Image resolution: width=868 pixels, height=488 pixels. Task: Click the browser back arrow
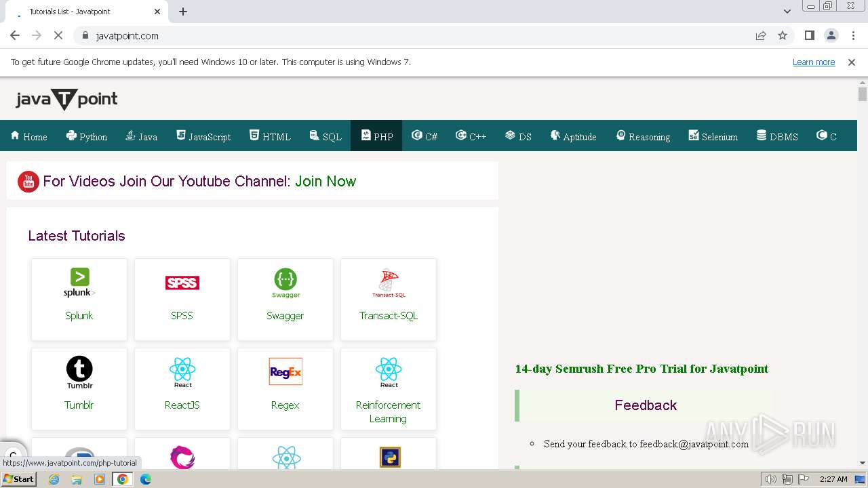pos(15,35)
